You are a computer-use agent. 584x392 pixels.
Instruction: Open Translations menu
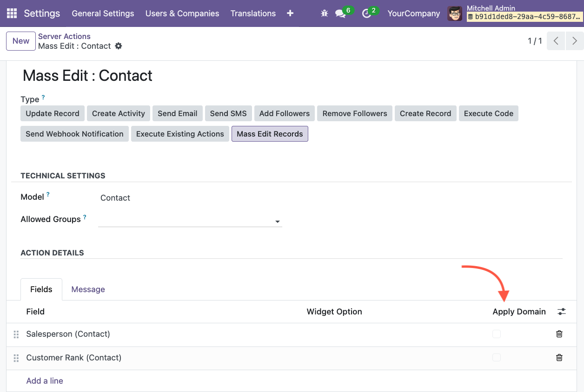tap(253, 13)
